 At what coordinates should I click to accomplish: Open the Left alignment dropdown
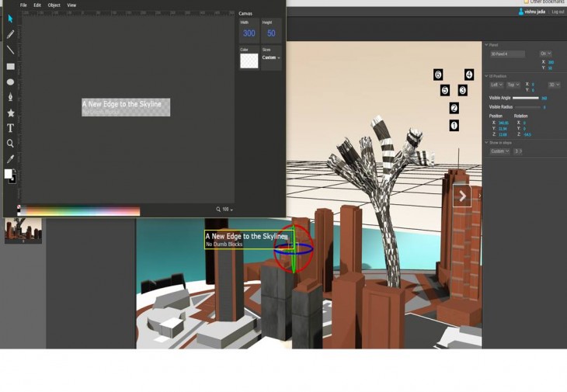[496, 85]
